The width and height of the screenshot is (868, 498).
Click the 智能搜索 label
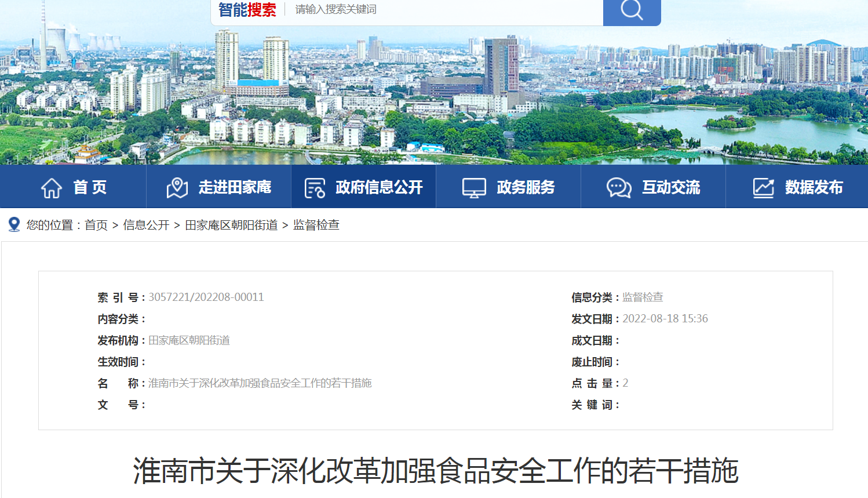(246, 10)
